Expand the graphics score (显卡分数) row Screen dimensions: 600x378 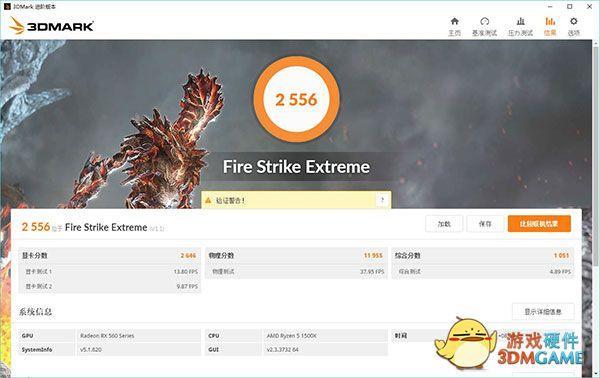point(109,256)
